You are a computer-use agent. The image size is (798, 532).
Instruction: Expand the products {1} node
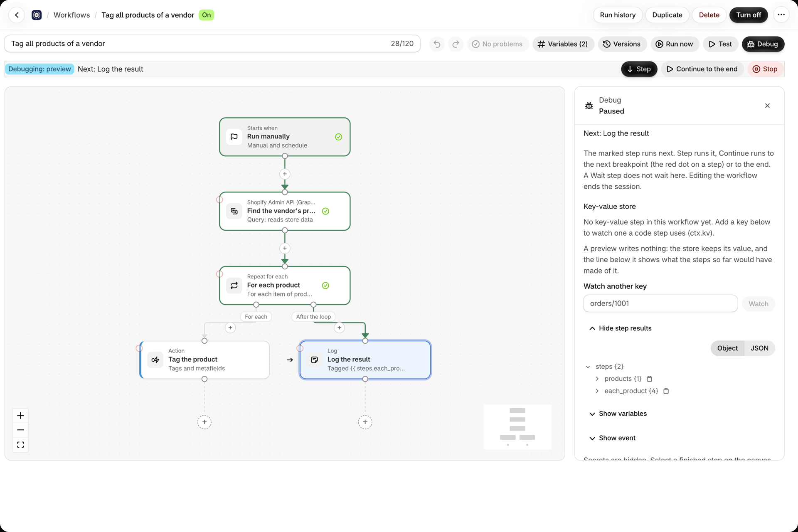(597, 379)
